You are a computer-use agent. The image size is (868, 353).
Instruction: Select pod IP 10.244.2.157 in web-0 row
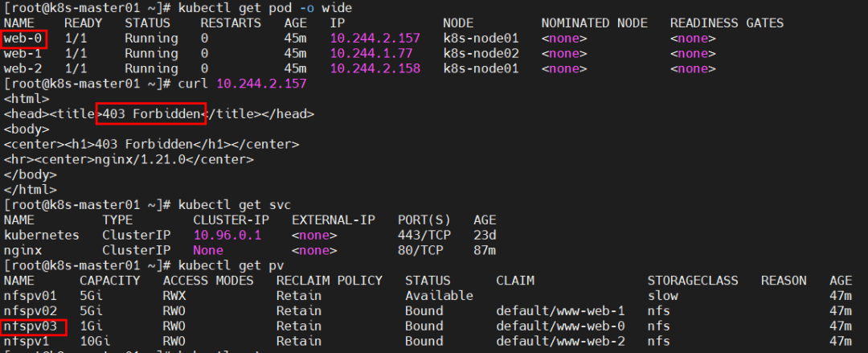(375, 39)
